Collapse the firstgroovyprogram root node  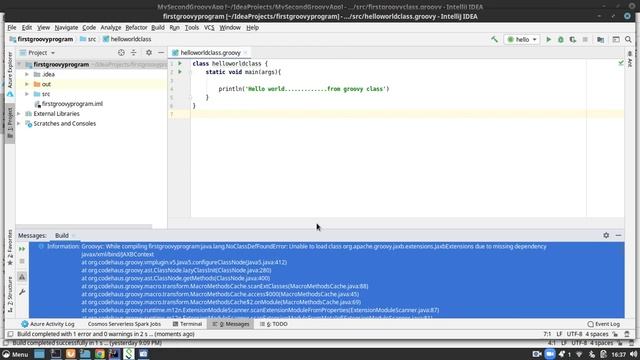tap(19, 64)
